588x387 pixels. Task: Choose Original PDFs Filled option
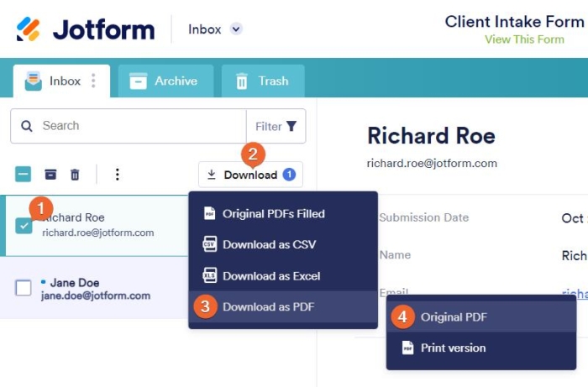point(283,214)
